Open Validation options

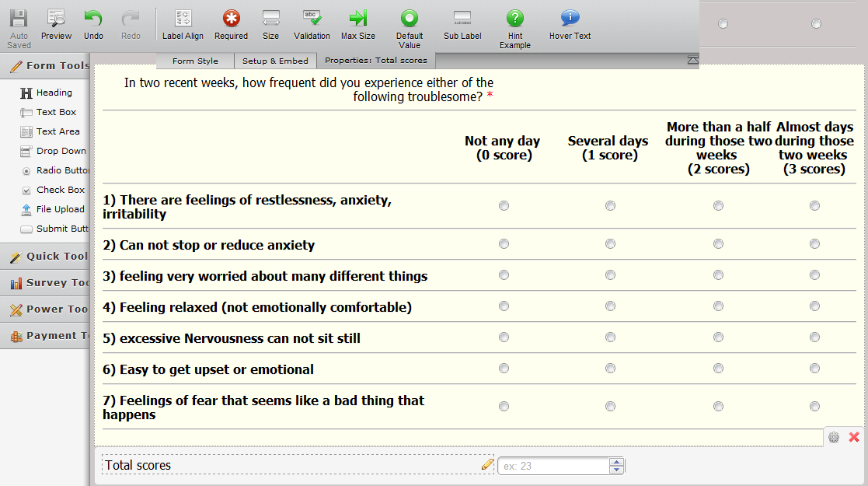[312, 25]
